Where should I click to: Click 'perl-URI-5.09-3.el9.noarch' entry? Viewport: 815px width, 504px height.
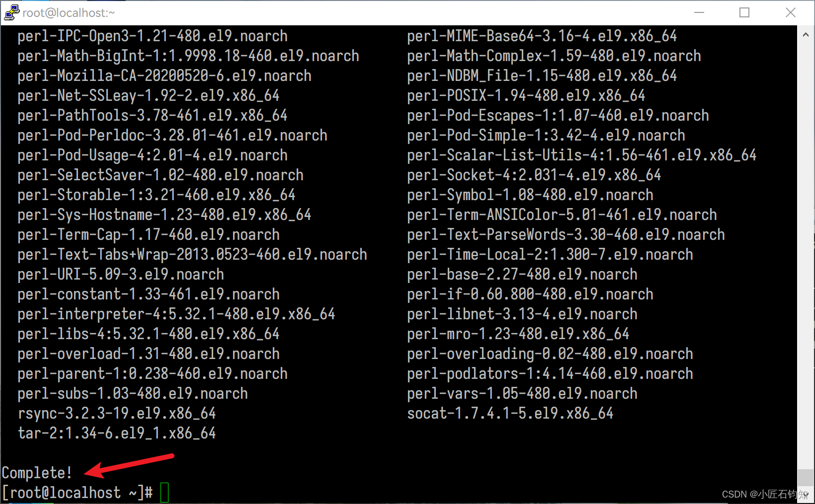coord(121,275)
